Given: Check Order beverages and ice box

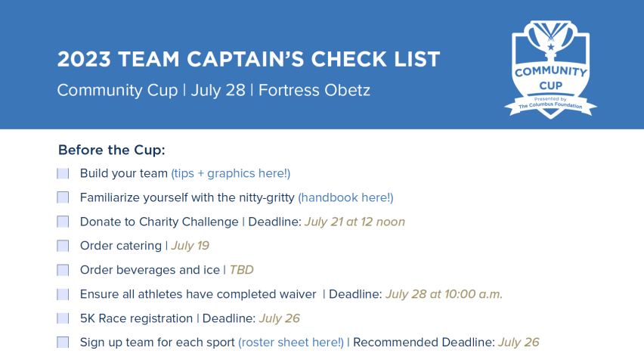Looking at the screenshot, I should (63, 270).
